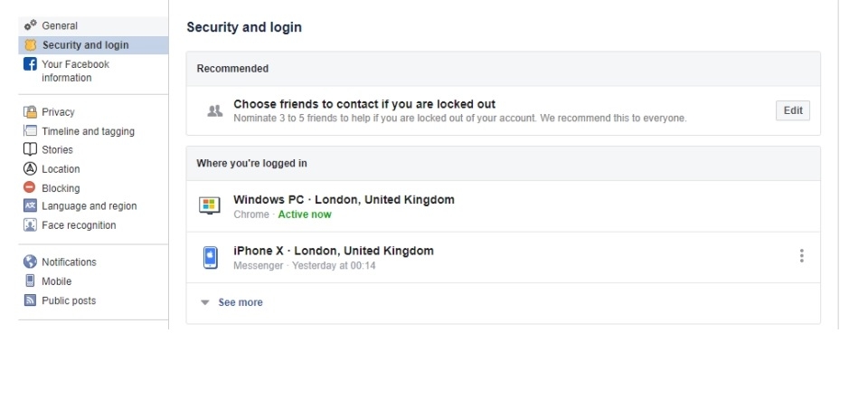The width and height of the screenshot is (868, 419).
Task: Click the Privacy padlock icon
Action: [30, 112]
